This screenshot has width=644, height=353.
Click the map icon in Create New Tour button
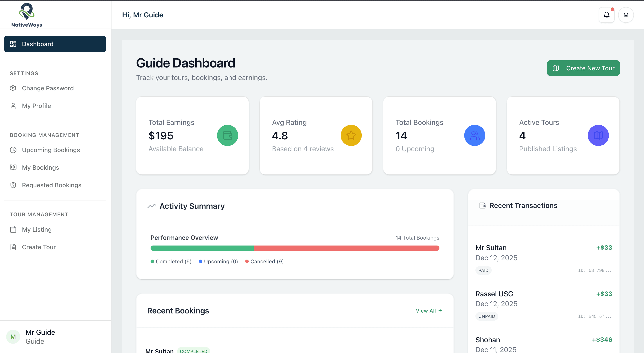click(x=556, y=68)
